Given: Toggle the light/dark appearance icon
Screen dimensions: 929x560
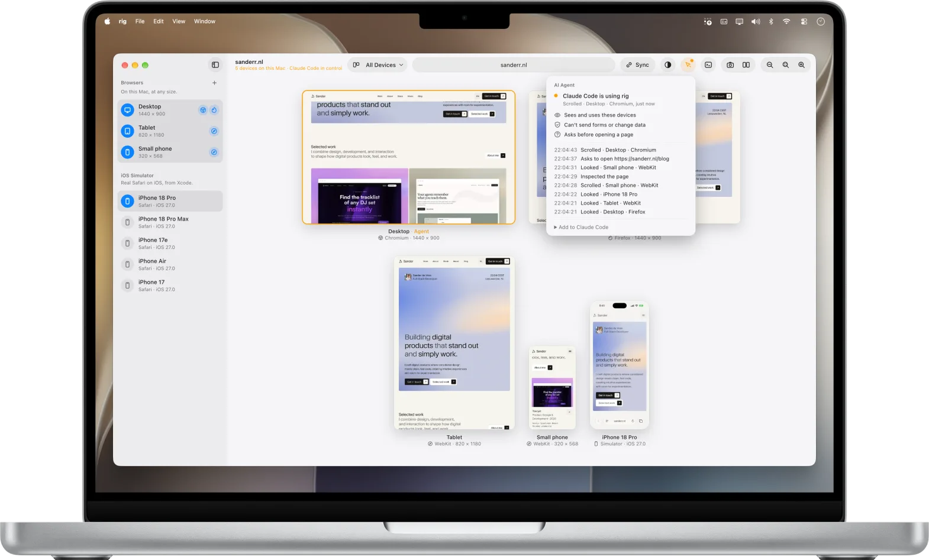Looking at the screenshot, I should pyautogui.click(x=668, y=65).
